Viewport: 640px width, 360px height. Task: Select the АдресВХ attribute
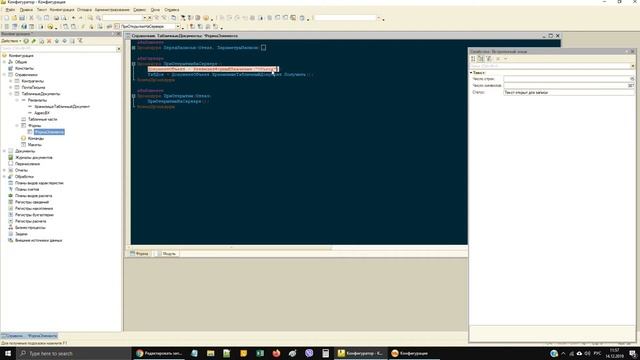click(x=42, y=113)
